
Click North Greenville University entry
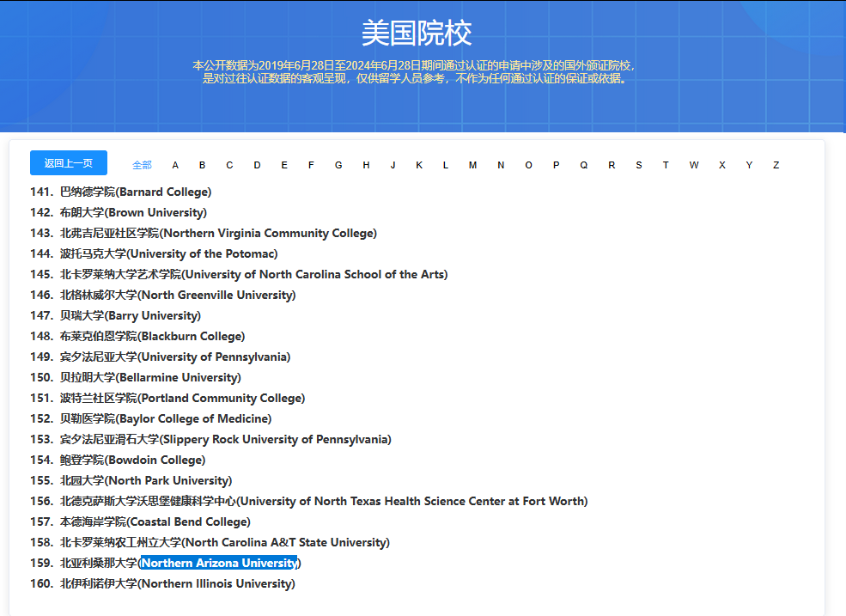[163, 295]
